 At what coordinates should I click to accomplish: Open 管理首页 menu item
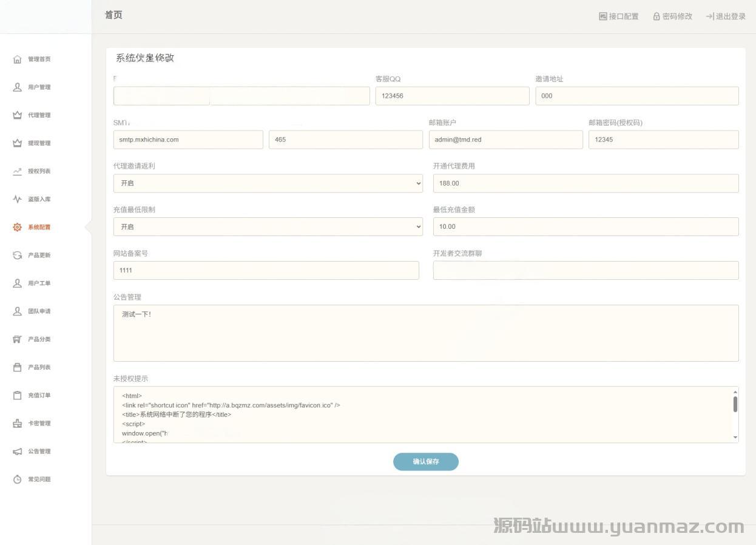click(x=39, y=59)
